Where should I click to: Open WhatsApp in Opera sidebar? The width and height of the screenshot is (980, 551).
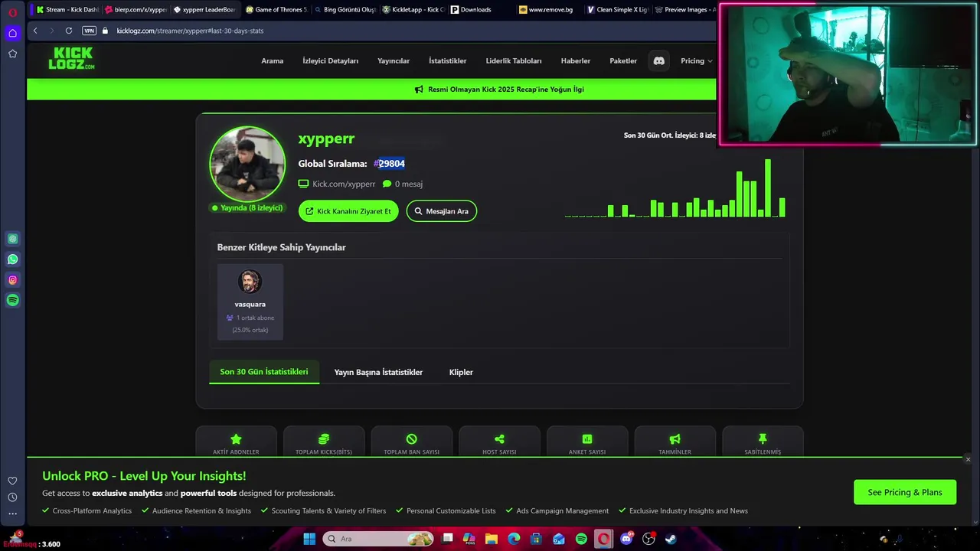(x=12, y=259)
